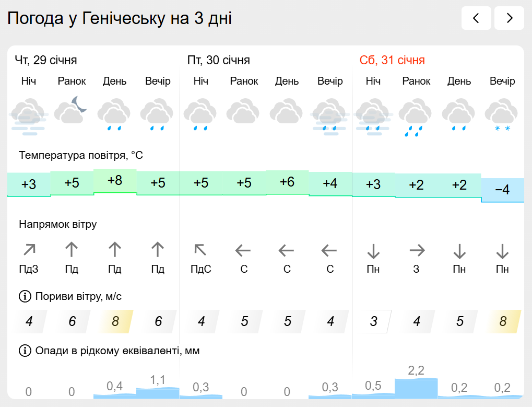Click Friday night wind direction arrow
Viewport: 532px width, 407px height.
201,251
